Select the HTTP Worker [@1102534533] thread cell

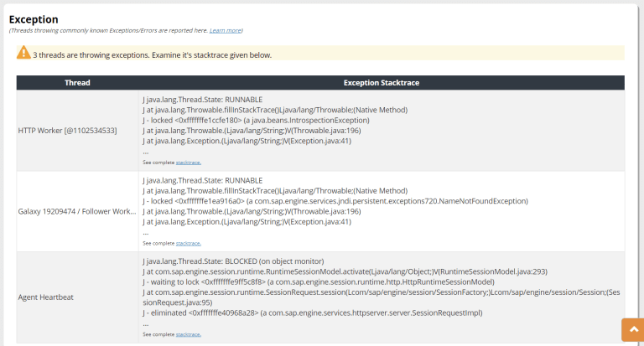[x=67, y=131]
